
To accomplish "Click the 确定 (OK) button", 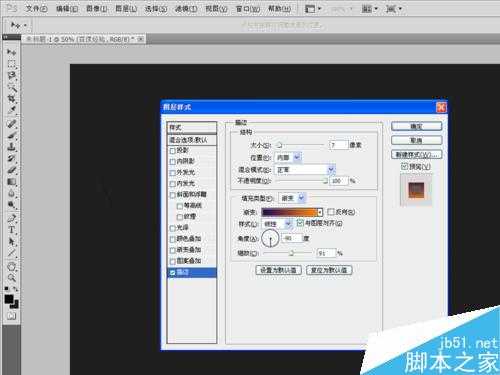I will (x=416, y=126).
